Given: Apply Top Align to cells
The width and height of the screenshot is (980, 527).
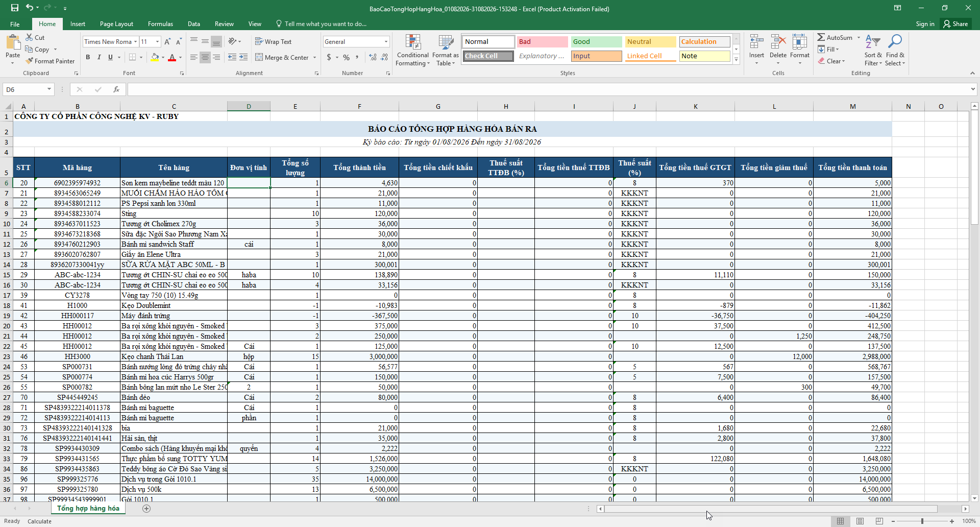Looking at the screenshot, I should [x=194, y=41].
